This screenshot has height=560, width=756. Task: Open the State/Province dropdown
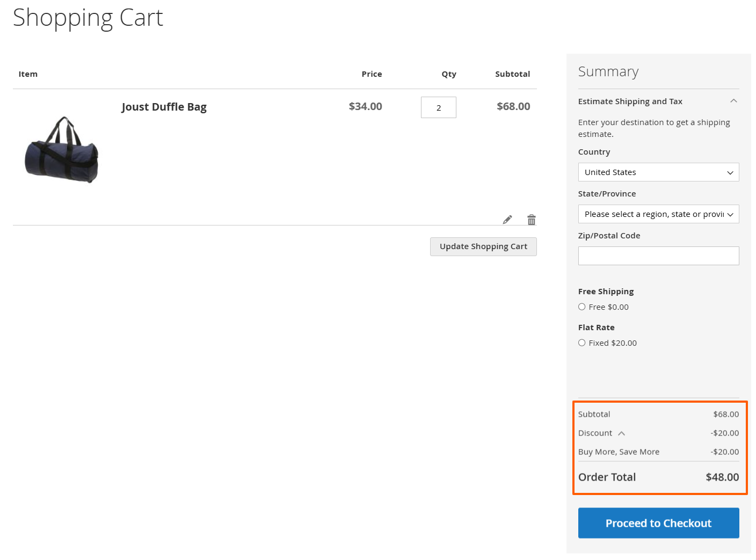[658, 214]
